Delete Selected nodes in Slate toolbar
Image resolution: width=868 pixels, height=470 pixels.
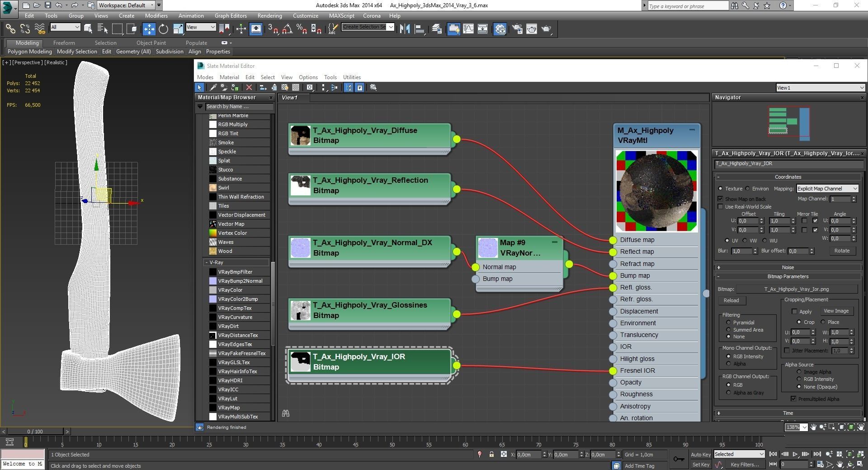(249, 87)
